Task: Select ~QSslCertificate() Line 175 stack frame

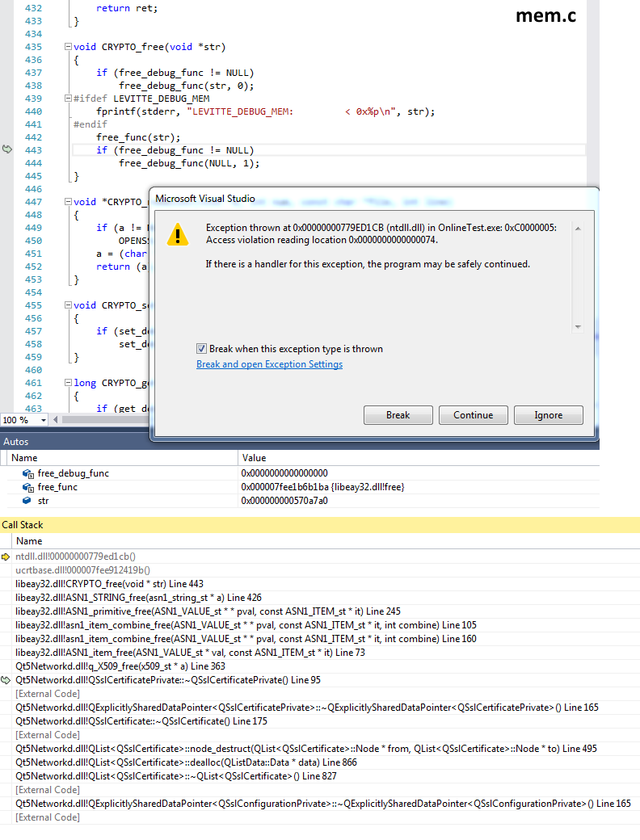Action: point(141,721)
